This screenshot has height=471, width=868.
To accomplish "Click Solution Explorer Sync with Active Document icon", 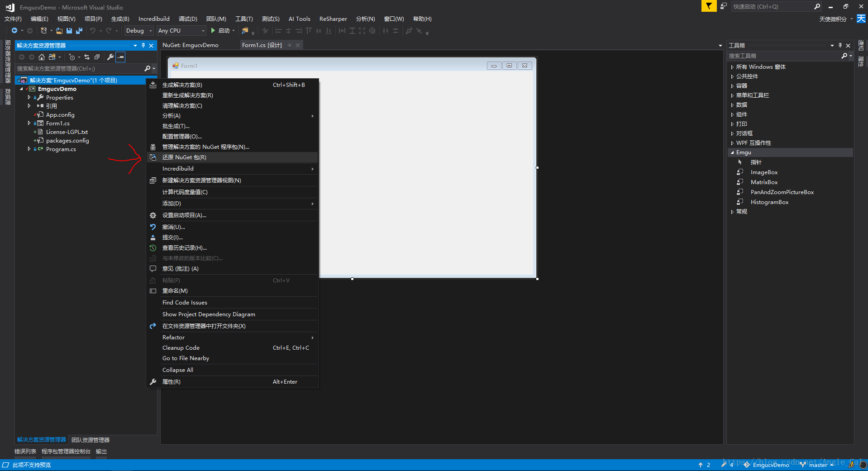I will pyautogui.click(x=87, y=57).
